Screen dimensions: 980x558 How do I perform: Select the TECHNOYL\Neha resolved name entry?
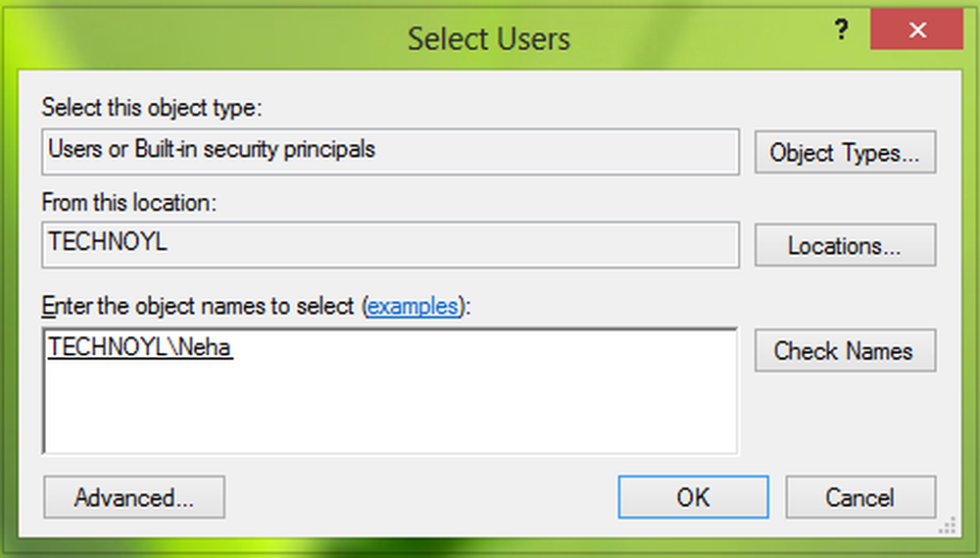pyautogui.click(x=140, y=347)
